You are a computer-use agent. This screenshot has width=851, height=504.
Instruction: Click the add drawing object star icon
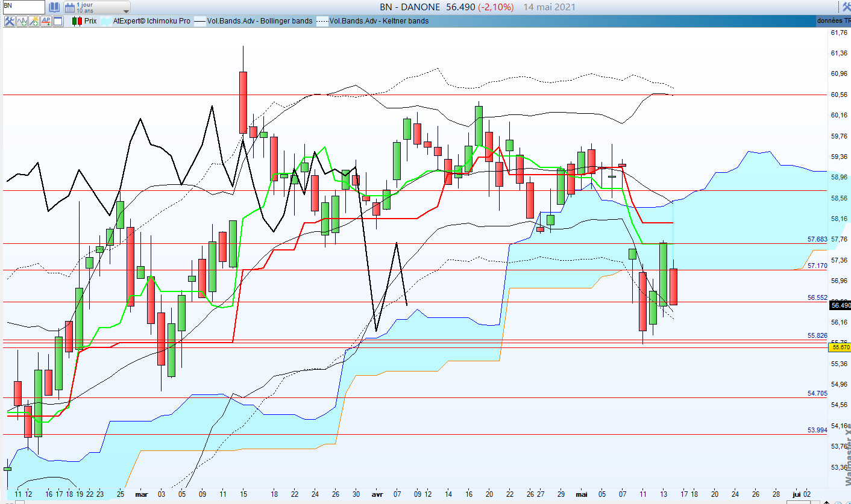tap(34, 21)
